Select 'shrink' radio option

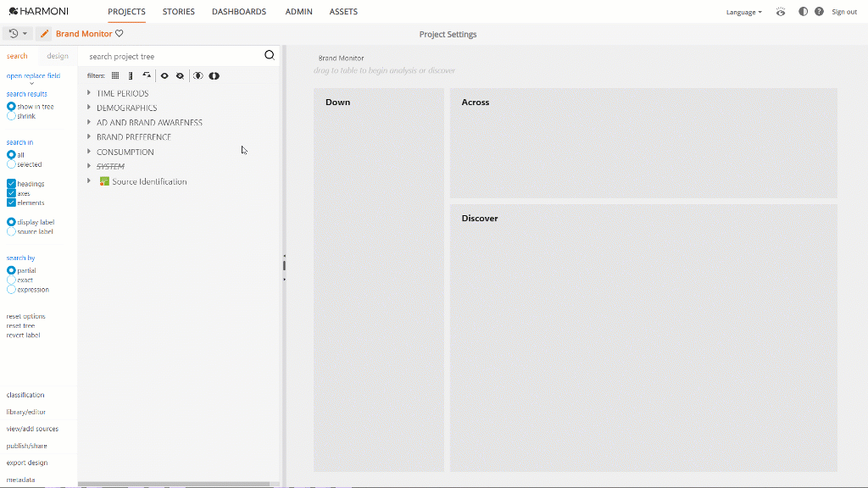coord(11,115)
